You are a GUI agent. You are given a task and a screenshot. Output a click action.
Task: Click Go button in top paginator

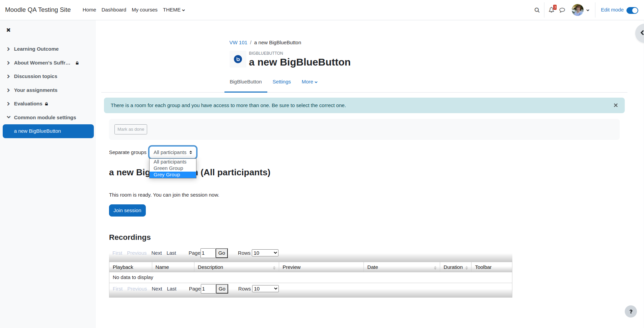click(221, 253)
